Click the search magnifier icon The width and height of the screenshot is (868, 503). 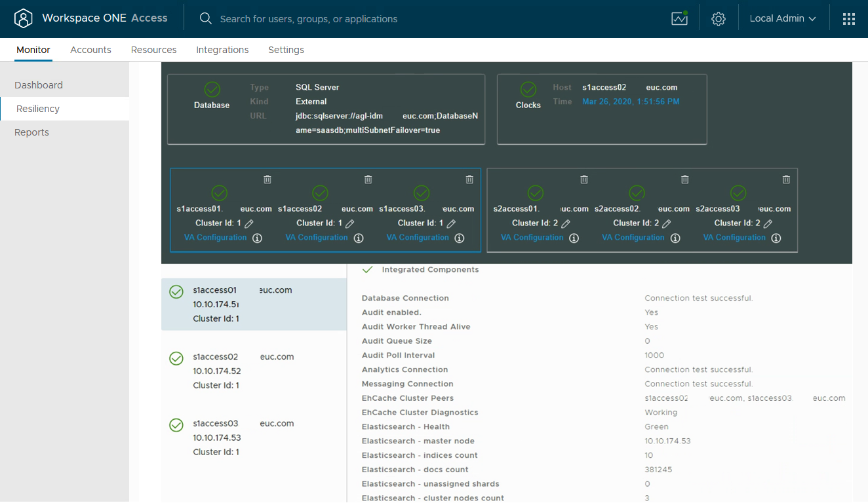pos(206,18)
